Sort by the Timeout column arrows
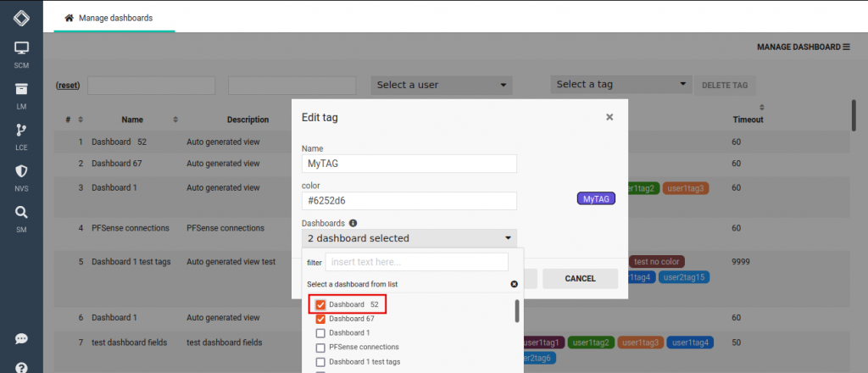868x373 pixels. coord(762,107)
